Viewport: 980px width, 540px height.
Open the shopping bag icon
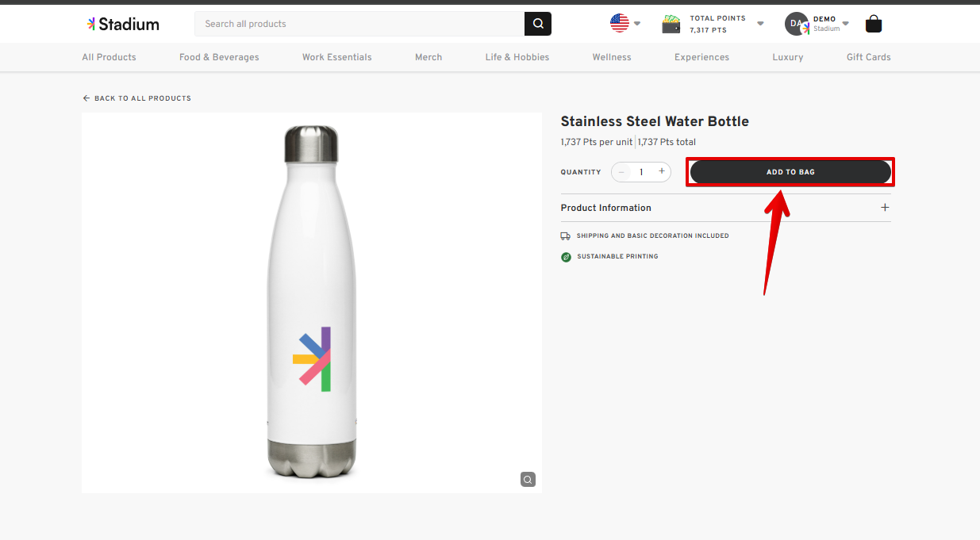tap(873, 24)
